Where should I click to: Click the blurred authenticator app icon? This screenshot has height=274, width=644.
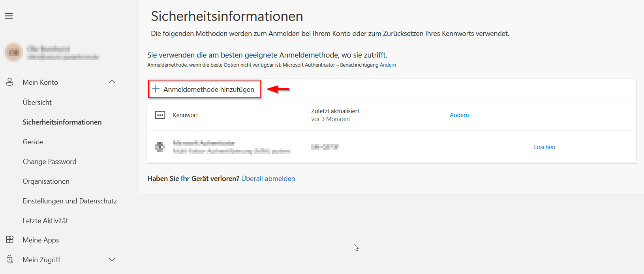tap(160, 147)
